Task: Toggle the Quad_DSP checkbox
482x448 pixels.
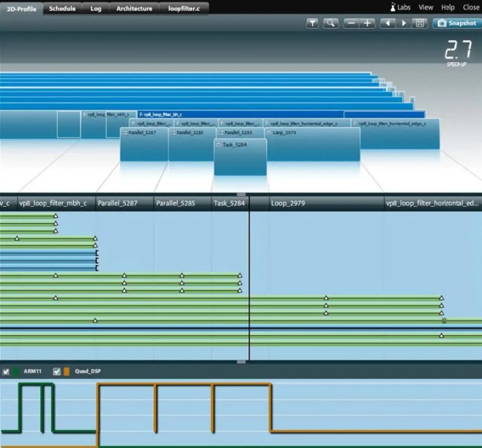Action: point(57,372)
